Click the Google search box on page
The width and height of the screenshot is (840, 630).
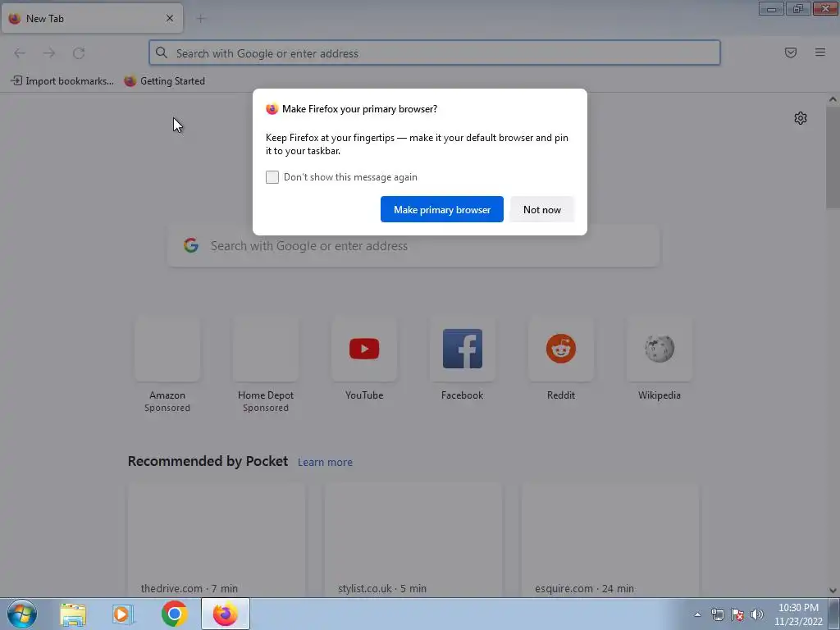413,246
